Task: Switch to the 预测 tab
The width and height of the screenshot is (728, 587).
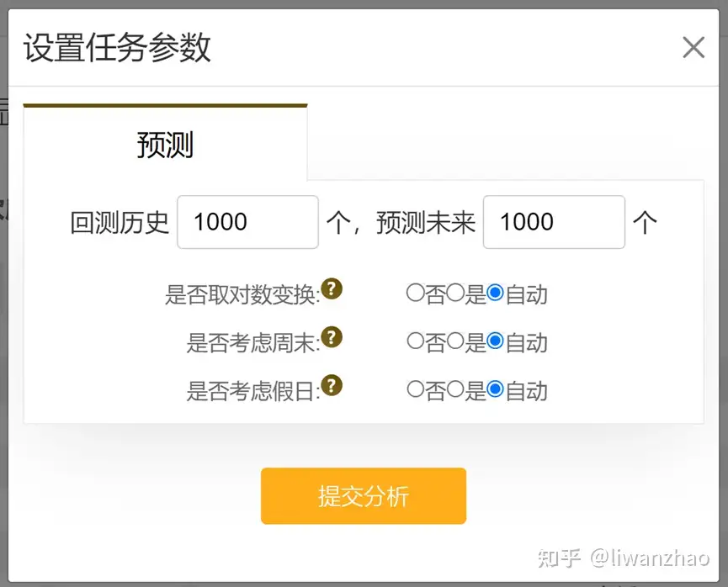Action: tap(165, 145)
